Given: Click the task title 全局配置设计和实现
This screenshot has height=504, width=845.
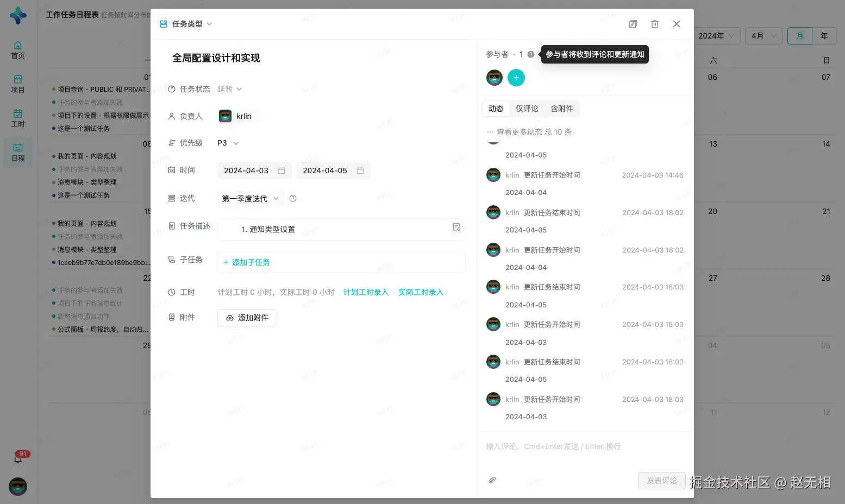Looking at the screenshot, I should click(216, 58).
